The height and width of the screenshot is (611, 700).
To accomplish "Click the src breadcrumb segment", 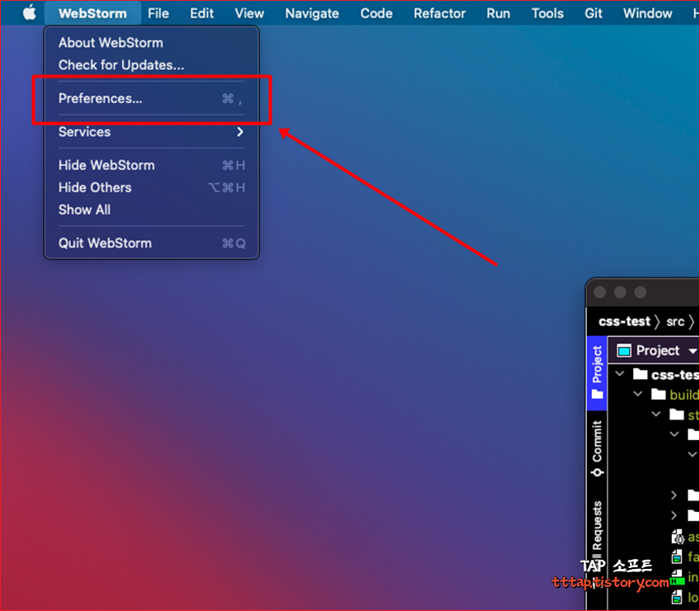I will (675, 321).
